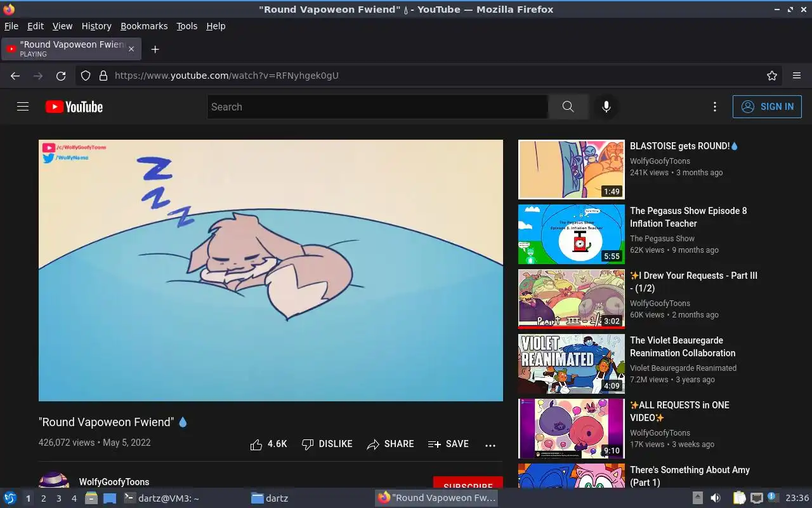The height and width of the screenshot is (508, 812).
Task: Open the SHARE dialog
Action: (390, 444)
